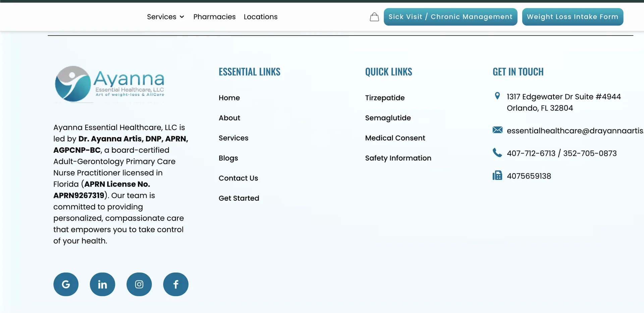This screenshot has width=644, height=313.
Task: Click the fax machine icon
Action: pos(497,175)
